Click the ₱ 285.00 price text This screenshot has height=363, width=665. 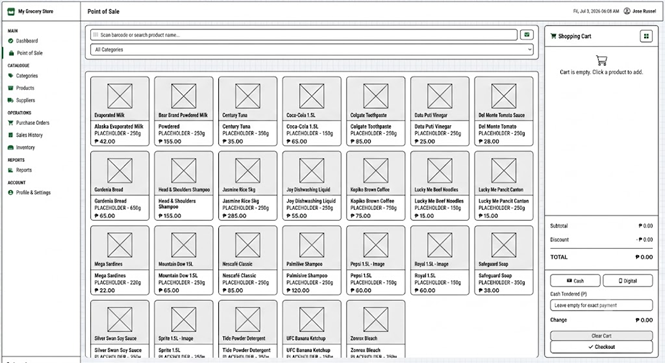coord(234,216)
